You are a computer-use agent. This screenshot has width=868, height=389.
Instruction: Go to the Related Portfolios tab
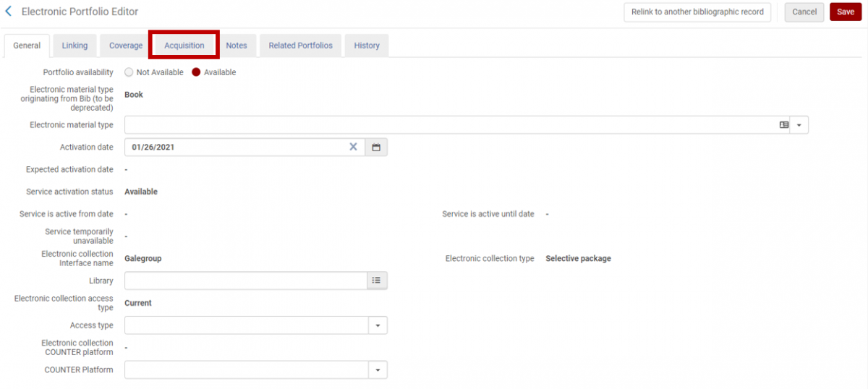[x=300, y=46]
